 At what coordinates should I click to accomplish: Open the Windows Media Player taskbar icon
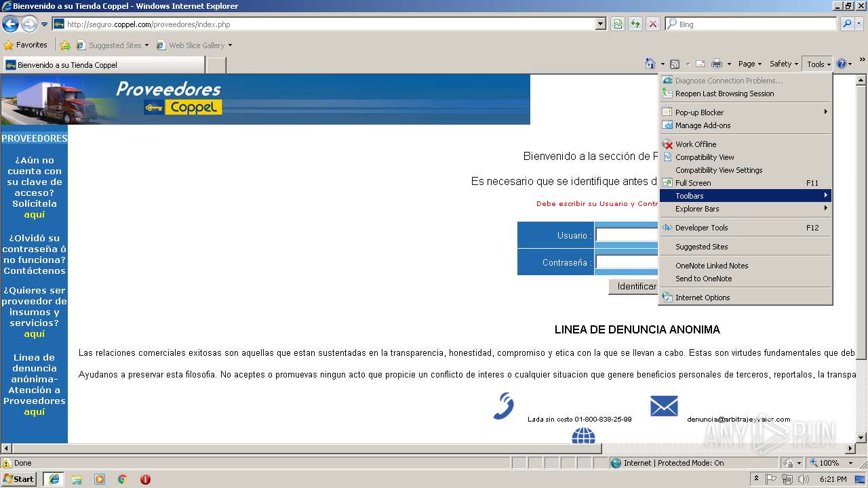(100, 479)
